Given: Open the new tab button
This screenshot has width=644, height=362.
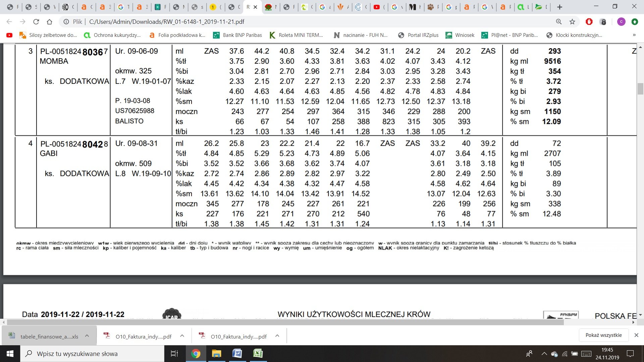Looking at the screenshot, I should point(559,7).
